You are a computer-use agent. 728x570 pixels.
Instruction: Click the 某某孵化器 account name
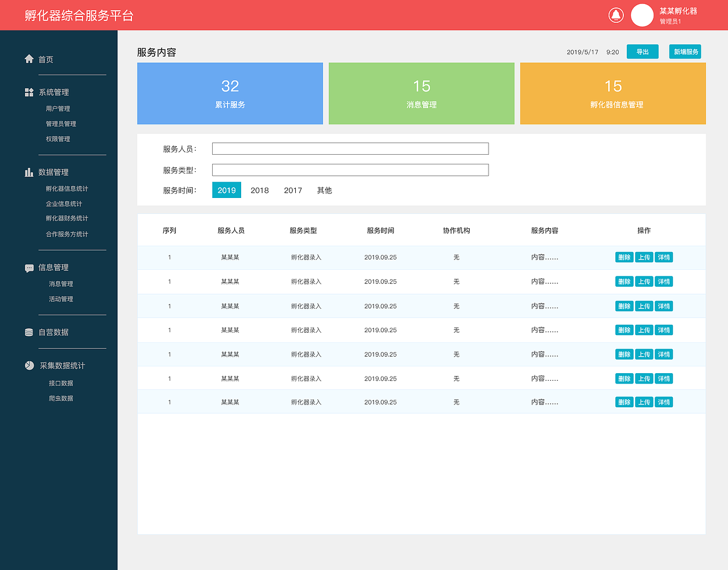679,11
